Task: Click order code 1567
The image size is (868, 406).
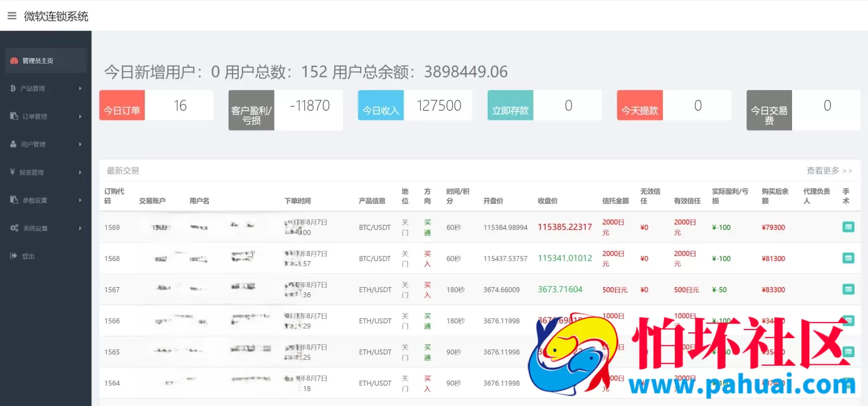Action: click(112, 289)
